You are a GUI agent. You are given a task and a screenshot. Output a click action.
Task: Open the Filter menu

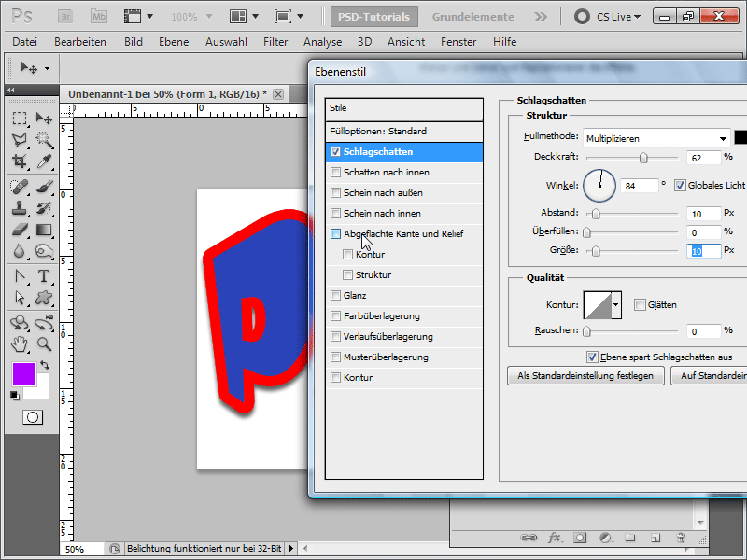coord(275,42)
